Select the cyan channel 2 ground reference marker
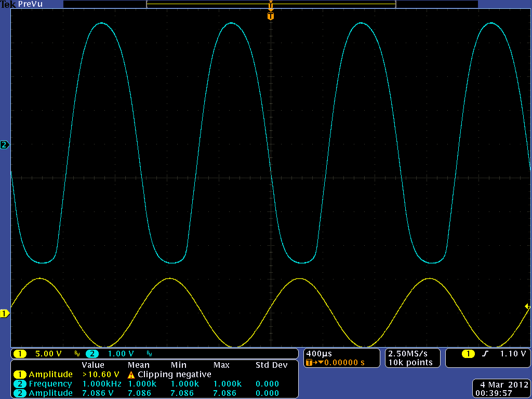This screenshot has height=399, width=532. [x=4, y=145]
